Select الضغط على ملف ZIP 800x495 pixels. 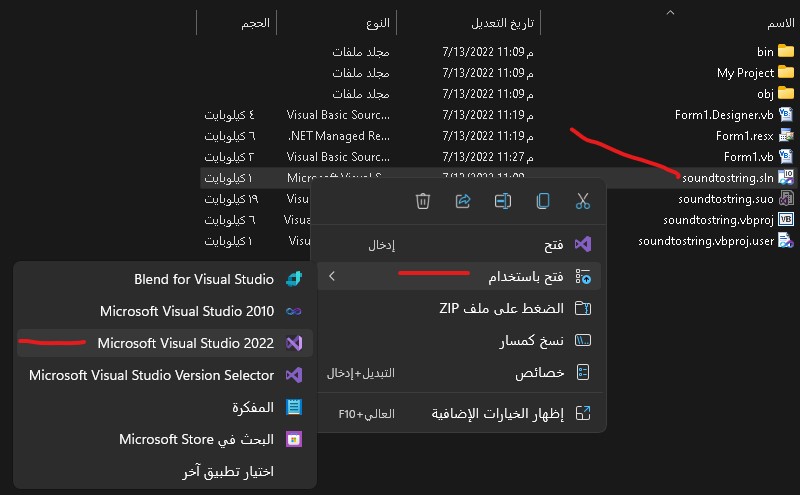pyautogui.click(x=459, y=308)
